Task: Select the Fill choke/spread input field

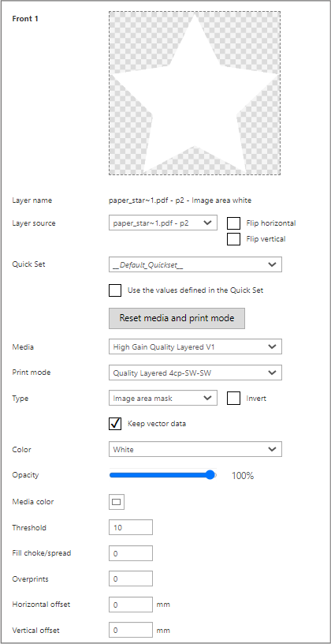Action: 131,553
